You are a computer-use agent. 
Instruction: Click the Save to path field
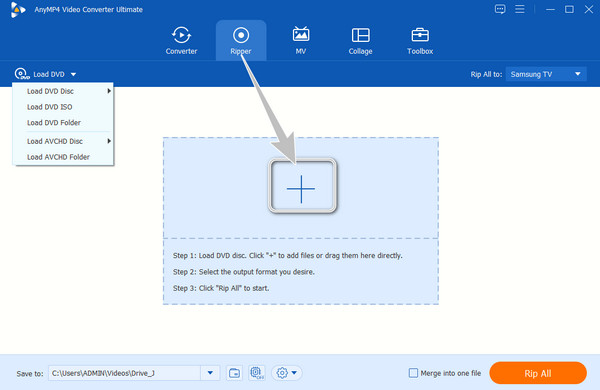[x=124, y=373]
